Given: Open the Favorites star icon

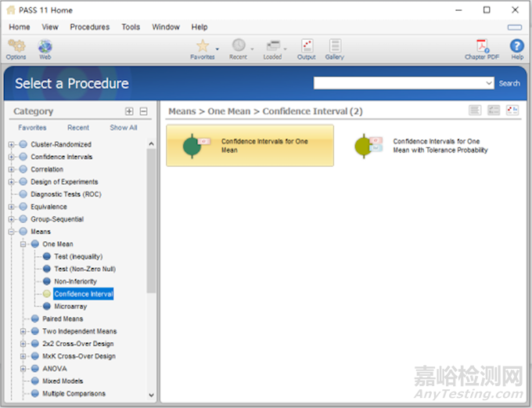Looking at the screenshot, I should (202, 47).
